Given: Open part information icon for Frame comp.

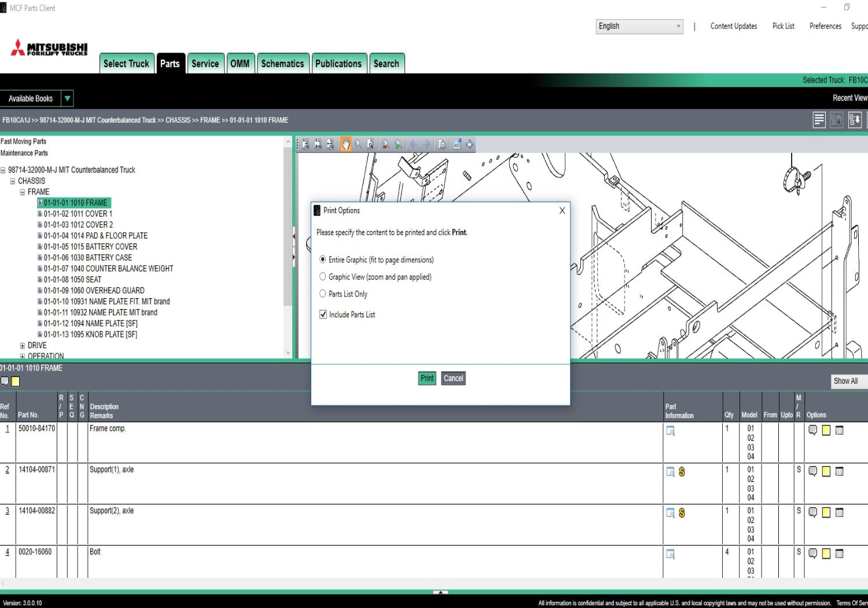Looking at the screenshot, I should [670, 431].
